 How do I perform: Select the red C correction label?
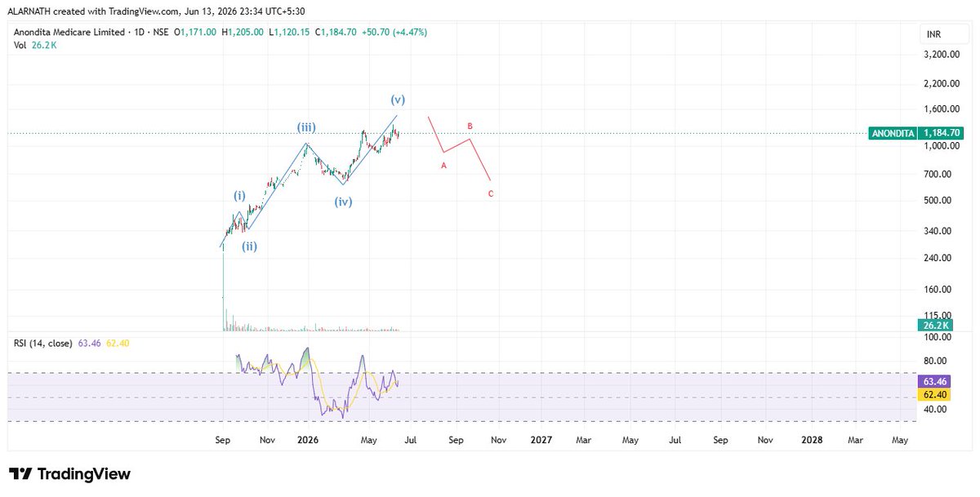click(490, 193)
